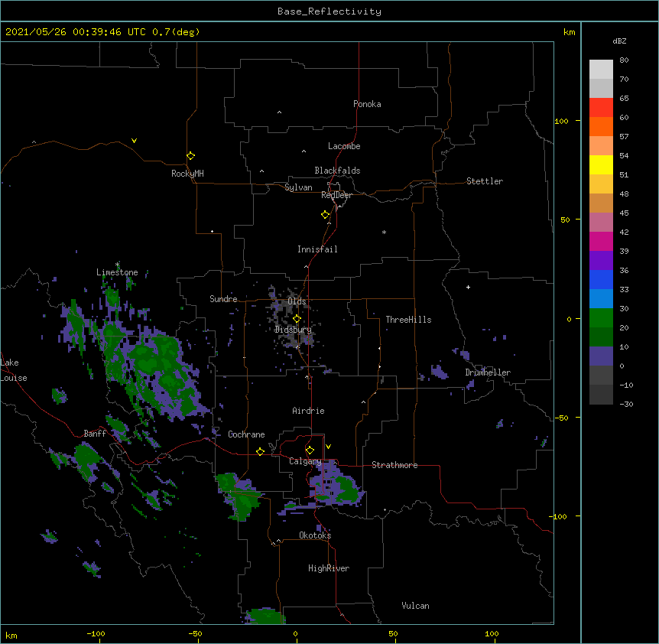Viewport: 659px width, 644px height.
Task: Click the Limestone label
Action: click(x=117, y=272)
